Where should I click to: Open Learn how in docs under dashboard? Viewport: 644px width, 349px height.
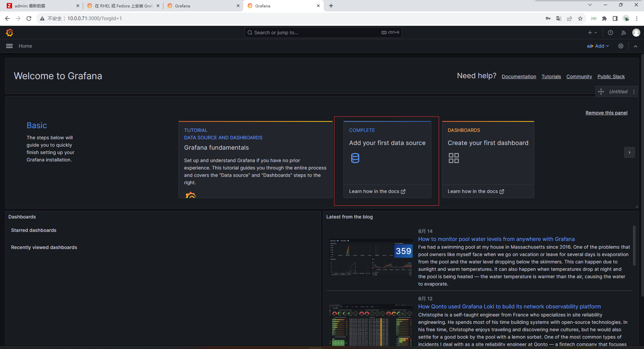coord(476,191)
